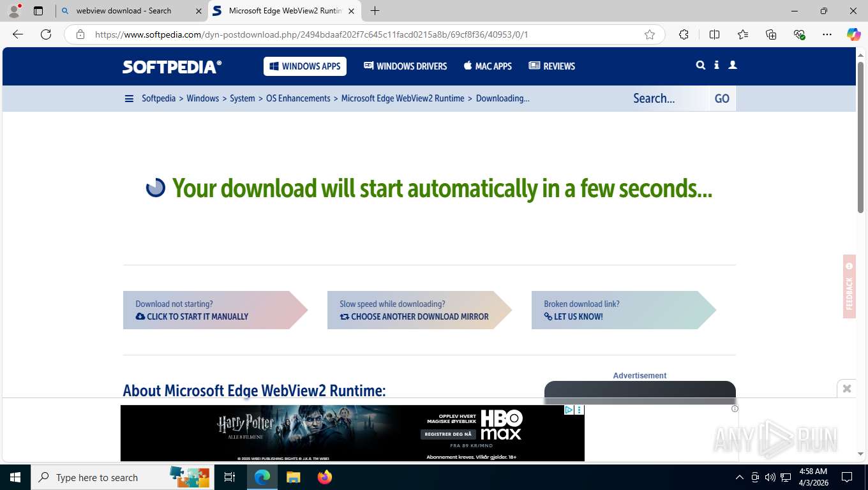Close the bottom banner ad overlay
The width and height of the screenshot is (868, 490).
pyautogui.click(x=847, y=389)
